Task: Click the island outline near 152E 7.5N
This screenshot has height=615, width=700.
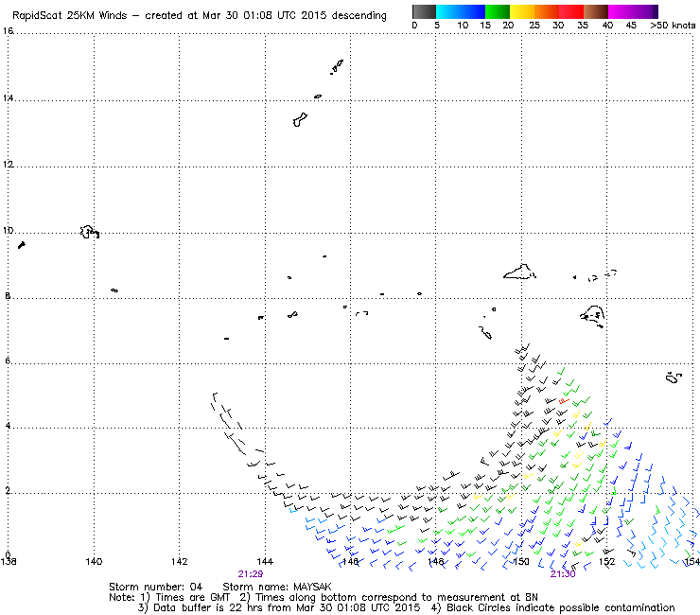Action: [592, 317]
